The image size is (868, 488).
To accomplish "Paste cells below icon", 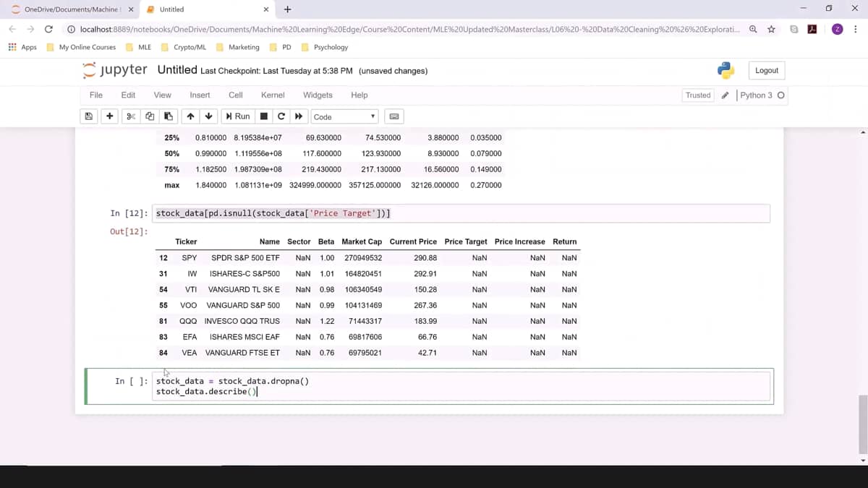I will pos(168,116).
